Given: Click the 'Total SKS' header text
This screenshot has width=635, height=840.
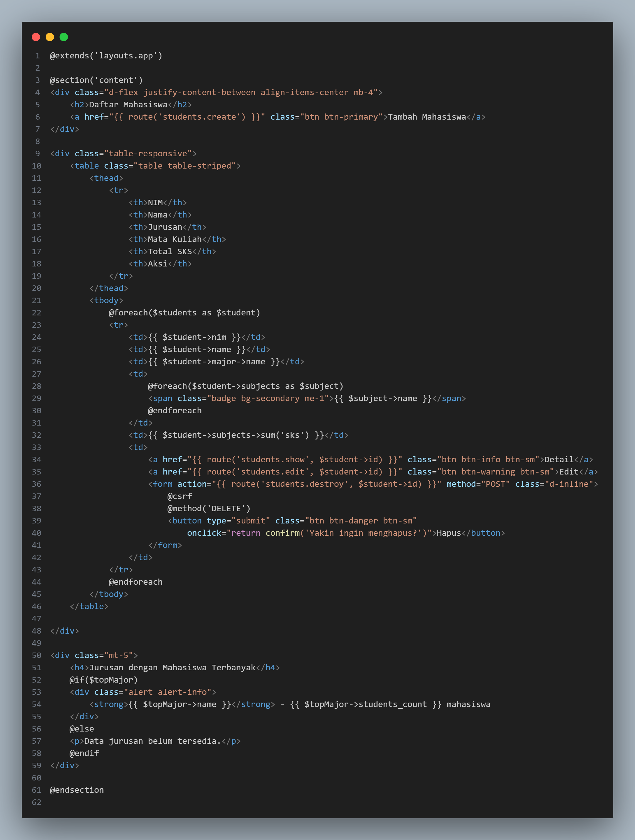Looking at the screenshot, I should (x=170, y=251).
